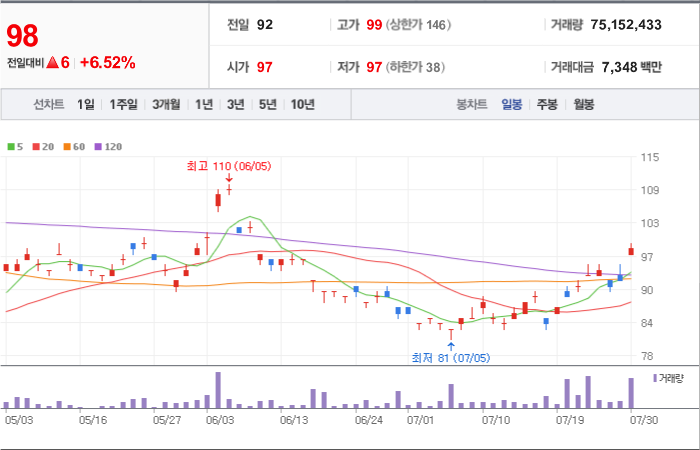Click the 거래량 75,152,433 value
This screenshot has width=700, height=450.
[626, 25]
